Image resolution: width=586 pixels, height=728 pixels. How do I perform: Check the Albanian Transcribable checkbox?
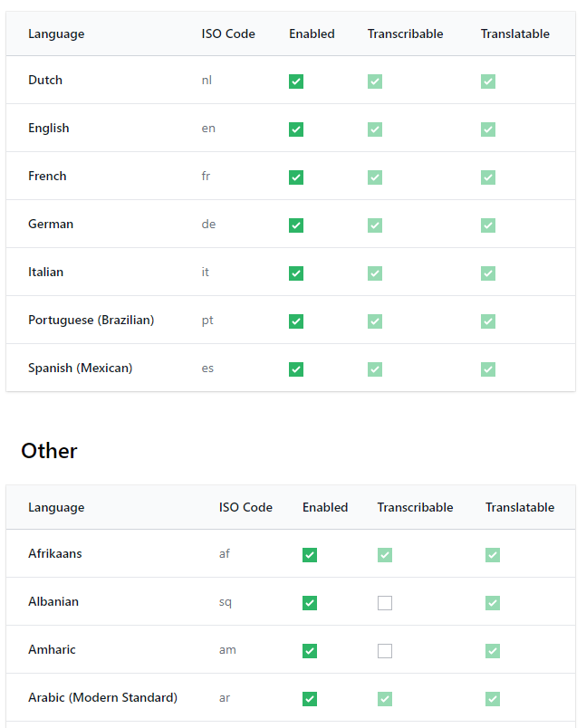coord(385,603)
